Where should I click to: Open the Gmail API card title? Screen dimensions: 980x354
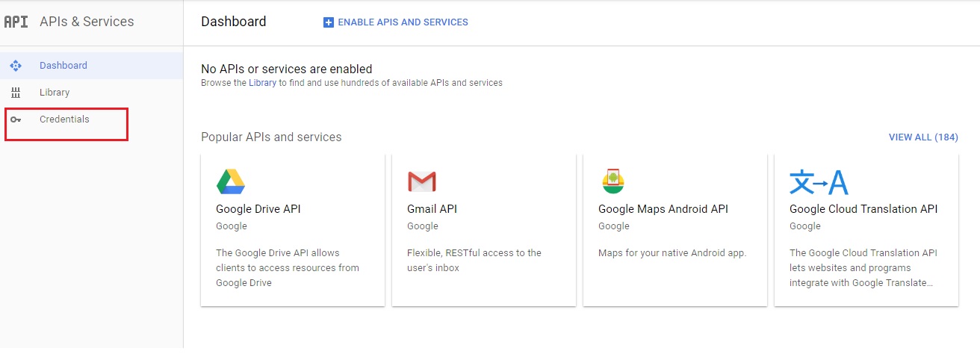pyautogui.click(x=432, y=209)
